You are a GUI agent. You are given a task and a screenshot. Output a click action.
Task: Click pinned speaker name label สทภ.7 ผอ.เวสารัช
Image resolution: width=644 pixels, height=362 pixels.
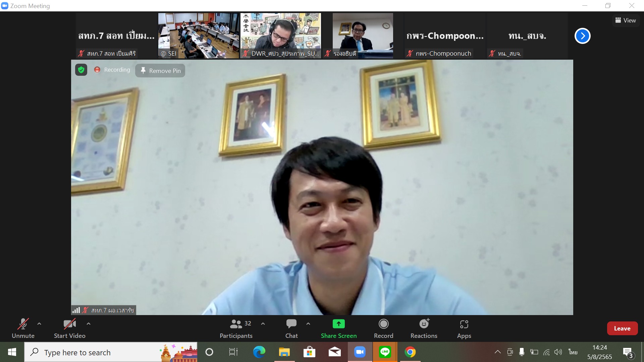click(x=113, y=310)
